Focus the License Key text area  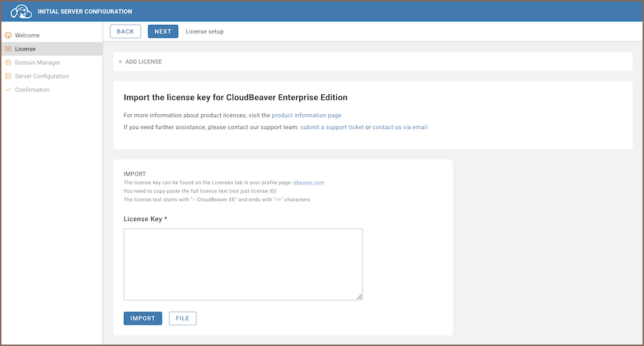(x=243, y=264)
